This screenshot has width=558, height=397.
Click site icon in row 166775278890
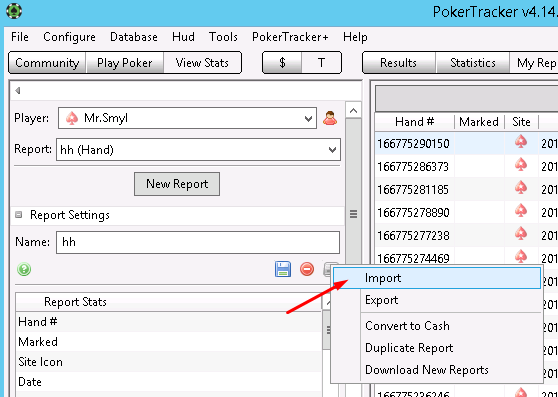coord(521,212)
